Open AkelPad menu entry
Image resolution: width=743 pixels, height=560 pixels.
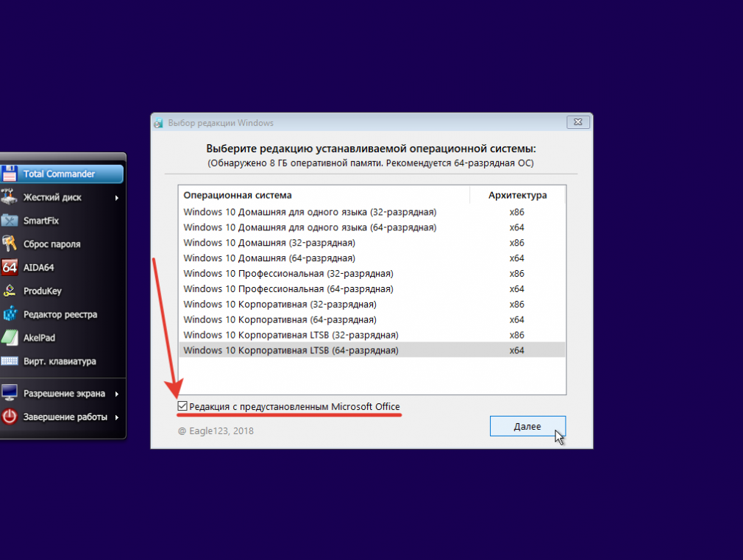click(x=62, y=338)
